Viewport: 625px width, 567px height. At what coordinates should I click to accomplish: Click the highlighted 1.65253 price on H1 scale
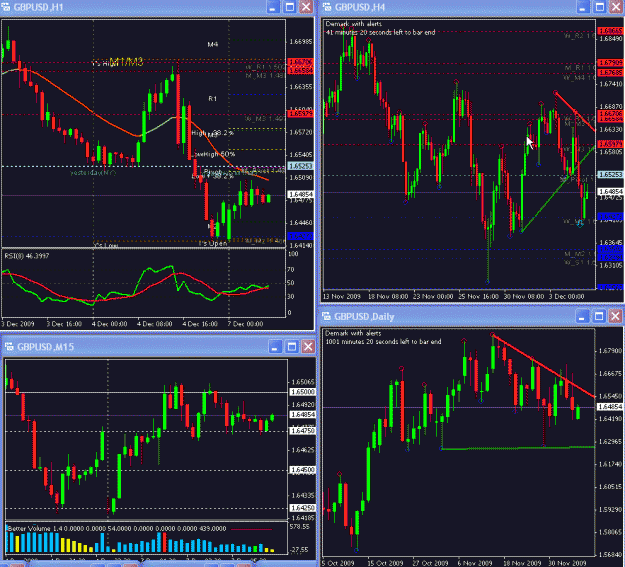[x=301, y=166]
